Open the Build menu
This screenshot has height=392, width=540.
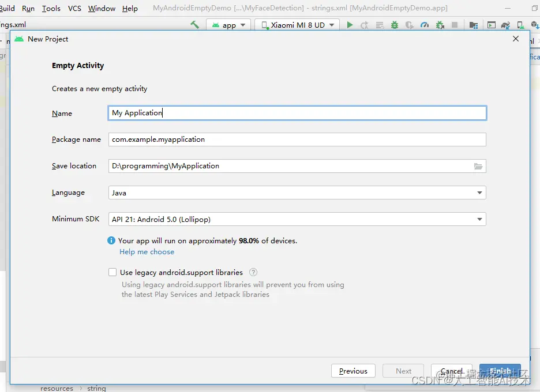click(x=7, y=8)
